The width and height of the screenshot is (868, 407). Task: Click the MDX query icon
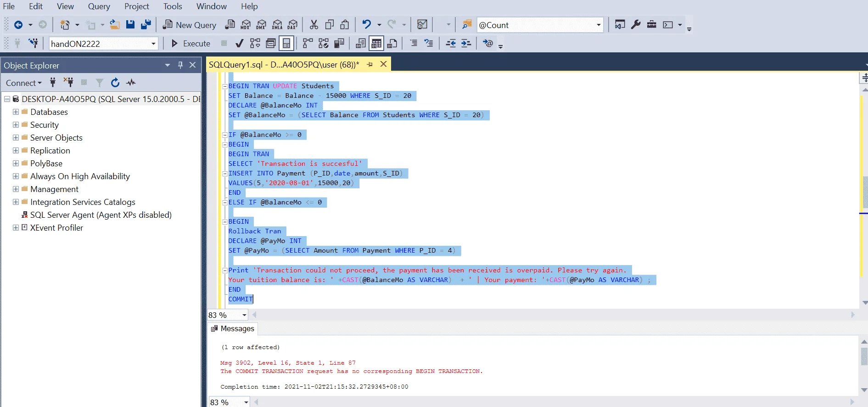tap(246, 25)
